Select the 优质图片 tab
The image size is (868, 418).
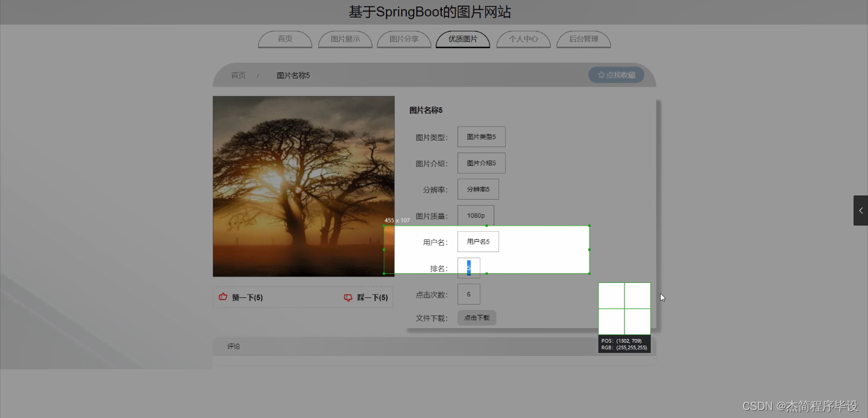point(463,39)
